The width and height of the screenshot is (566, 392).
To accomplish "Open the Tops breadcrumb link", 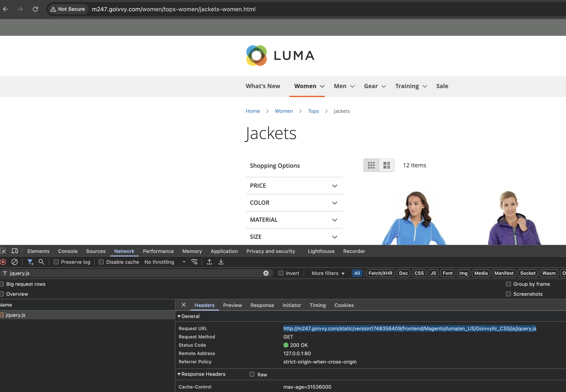I will point(313,111).
